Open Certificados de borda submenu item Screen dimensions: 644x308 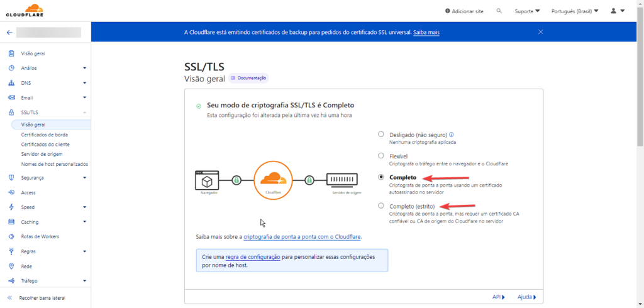[x=45, y=135]
